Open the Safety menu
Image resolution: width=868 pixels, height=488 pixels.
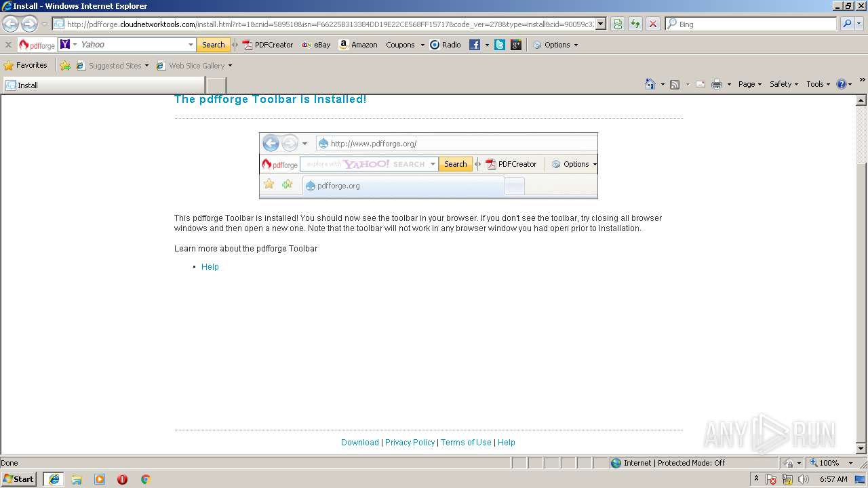[x=784, y=84]
